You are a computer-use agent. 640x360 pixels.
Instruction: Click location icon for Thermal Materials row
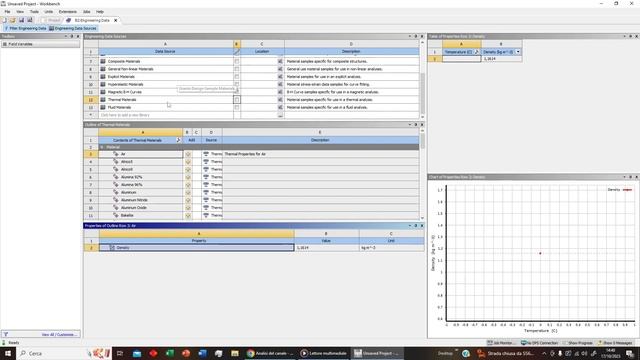[280, 100]
